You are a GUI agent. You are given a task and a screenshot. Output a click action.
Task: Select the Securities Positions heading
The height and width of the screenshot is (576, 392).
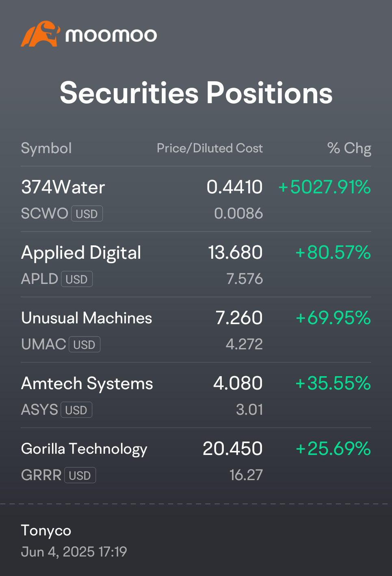[196, 93]
